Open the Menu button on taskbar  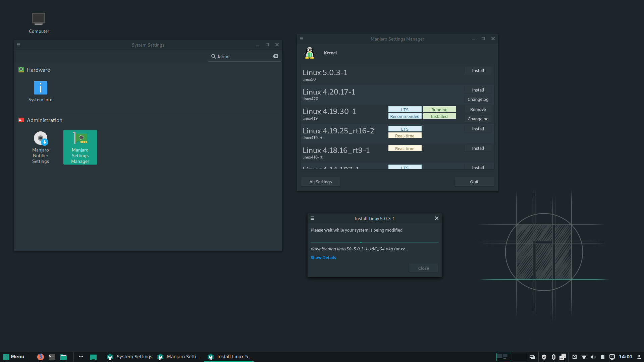[14, 357]
